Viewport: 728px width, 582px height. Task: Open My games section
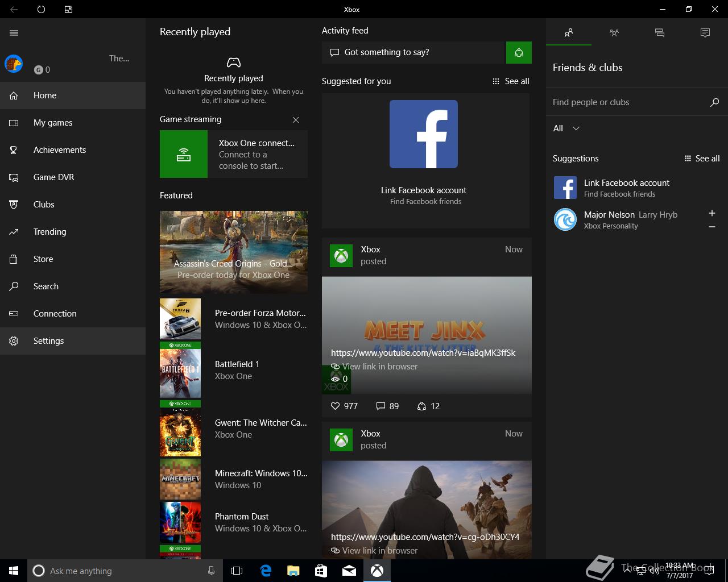click(73, 123)
